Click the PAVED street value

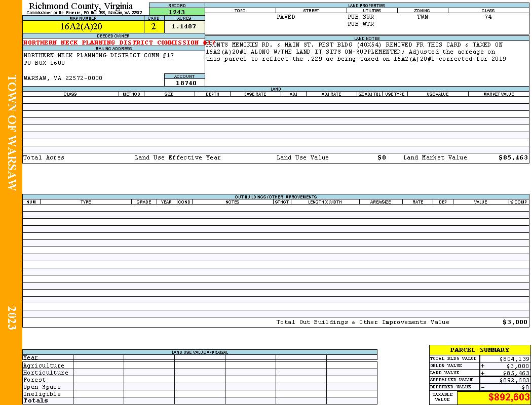click(286, 17)
